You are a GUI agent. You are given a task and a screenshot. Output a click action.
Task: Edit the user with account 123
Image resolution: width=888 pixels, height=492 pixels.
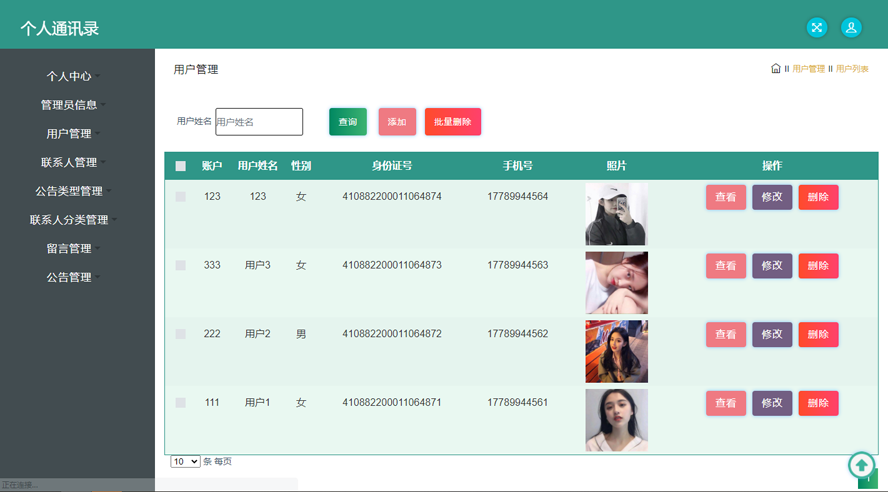point(772,197)
